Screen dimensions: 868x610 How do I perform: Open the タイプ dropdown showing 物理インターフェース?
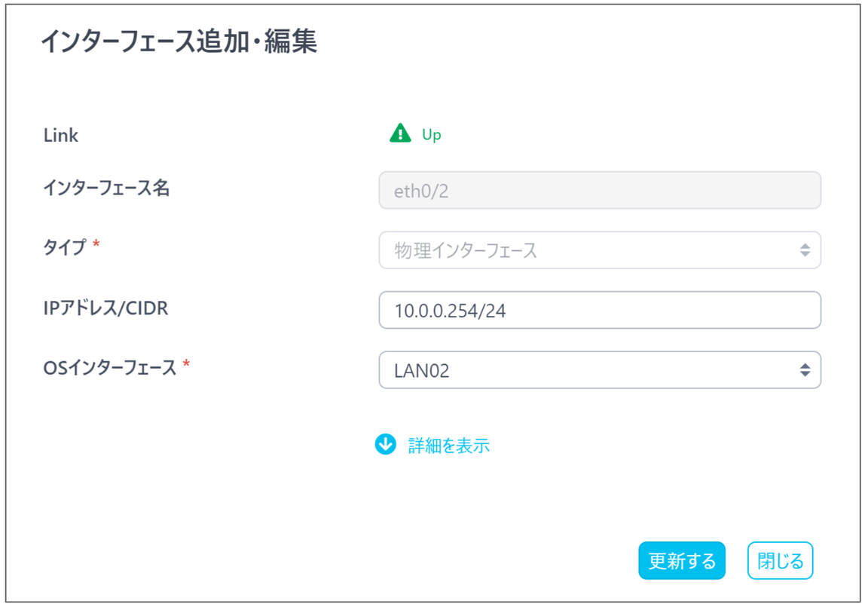pos(600,250)
